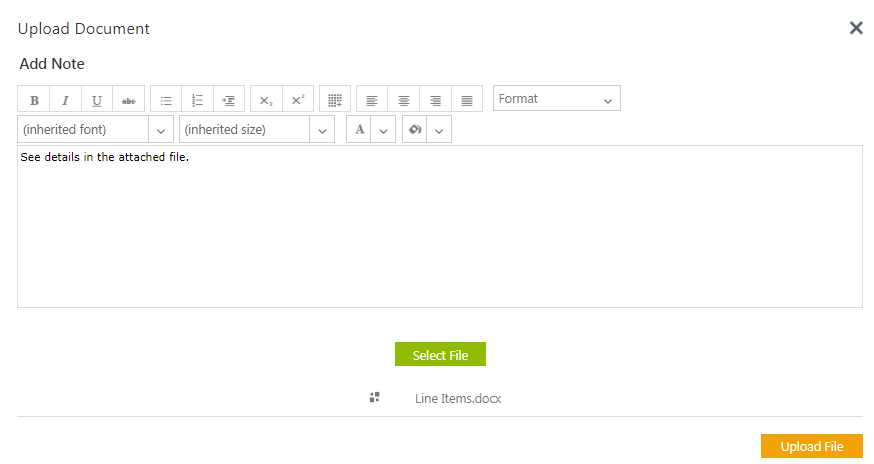Click inside the note text area
This screenshot has height=464, width=874.
(440, 230)
